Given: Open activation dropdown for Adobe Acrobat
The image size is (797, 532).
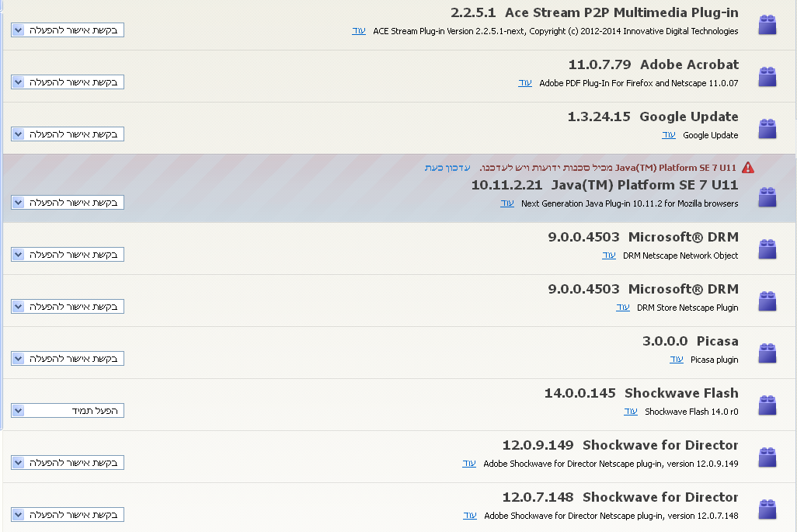Looking at the screenshot, I should tap(68, 82).
